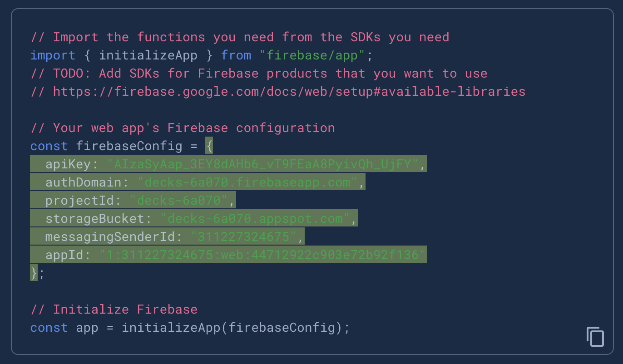Click the "decks-6a070.appspot.com" value
The height and width of the screenshot is (364, 623).
255,219
